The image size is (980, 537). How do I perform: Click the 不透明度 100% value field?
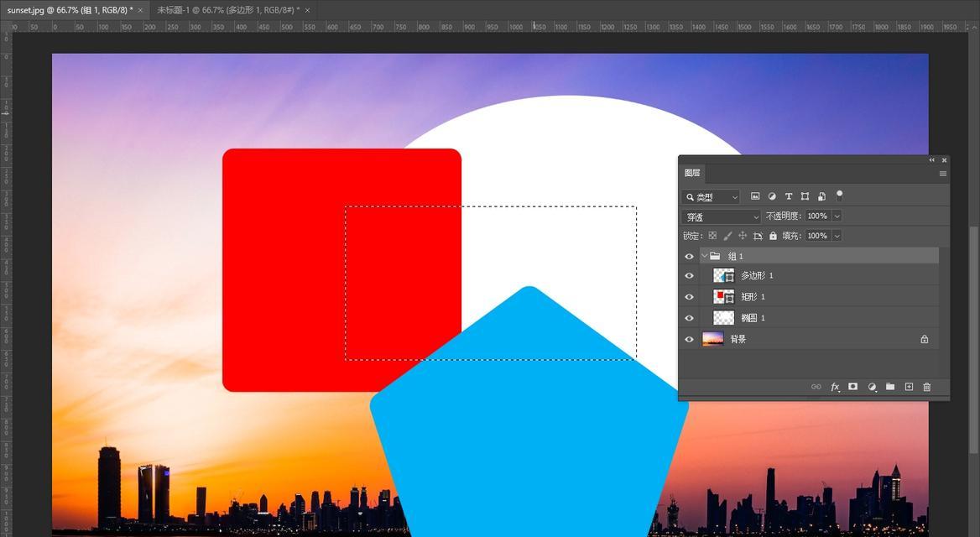(817, 216)
